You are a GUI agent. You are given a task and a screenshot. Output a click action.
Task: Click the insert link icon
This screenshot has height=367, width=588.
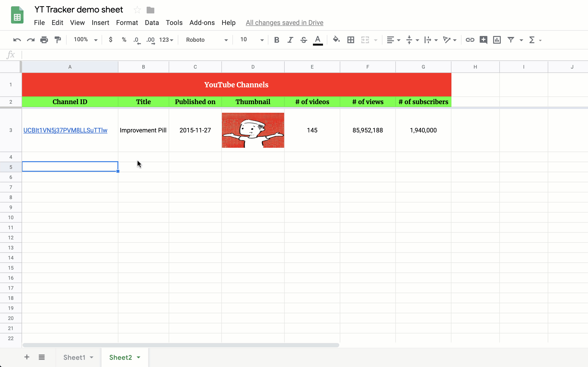click(470, 40)
